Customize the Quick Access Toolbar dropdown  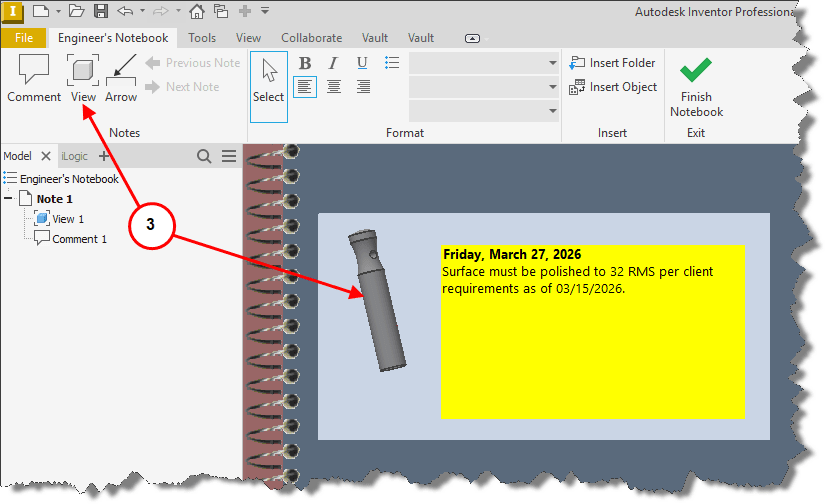click(265, 11)
